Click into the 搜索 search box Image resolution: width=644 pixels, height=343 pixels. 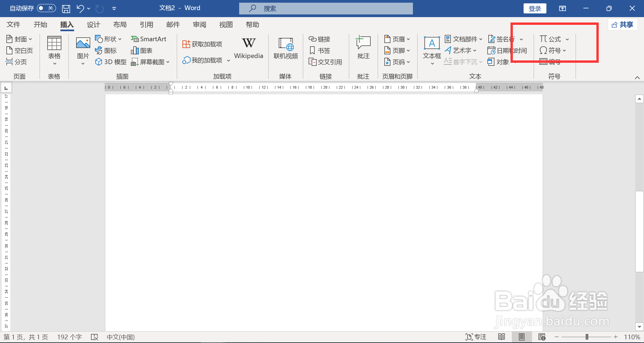click(326, 8)
